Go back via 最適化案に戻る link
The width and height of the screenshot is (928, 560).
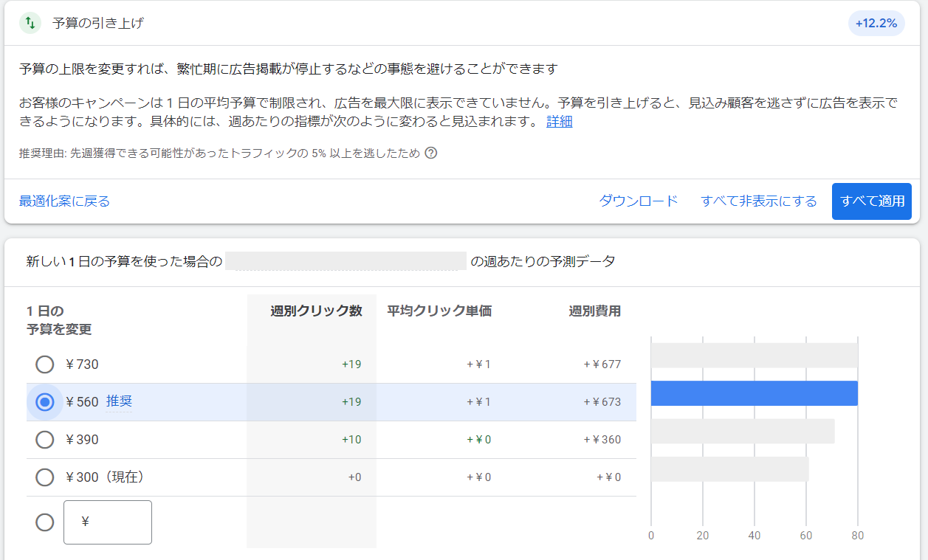point(64,201)
